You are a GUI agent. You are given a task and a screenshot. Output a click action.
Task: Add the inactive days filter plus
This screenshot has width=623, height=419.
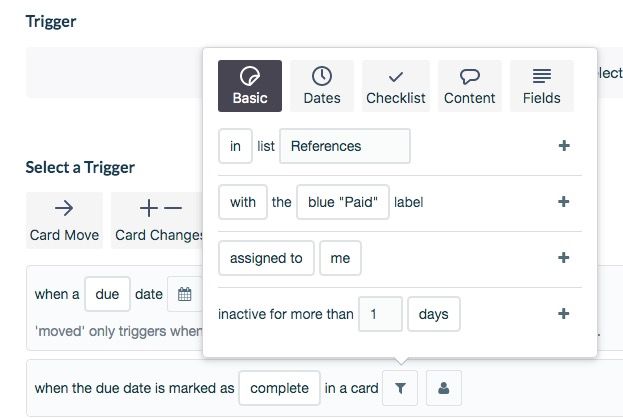[564, 314]
